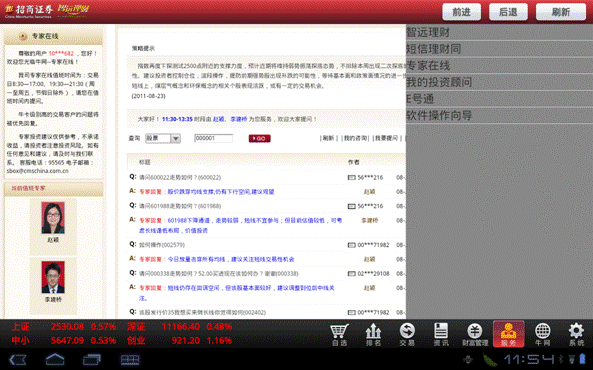Click the stock code field containing 000001

(213, 138)
